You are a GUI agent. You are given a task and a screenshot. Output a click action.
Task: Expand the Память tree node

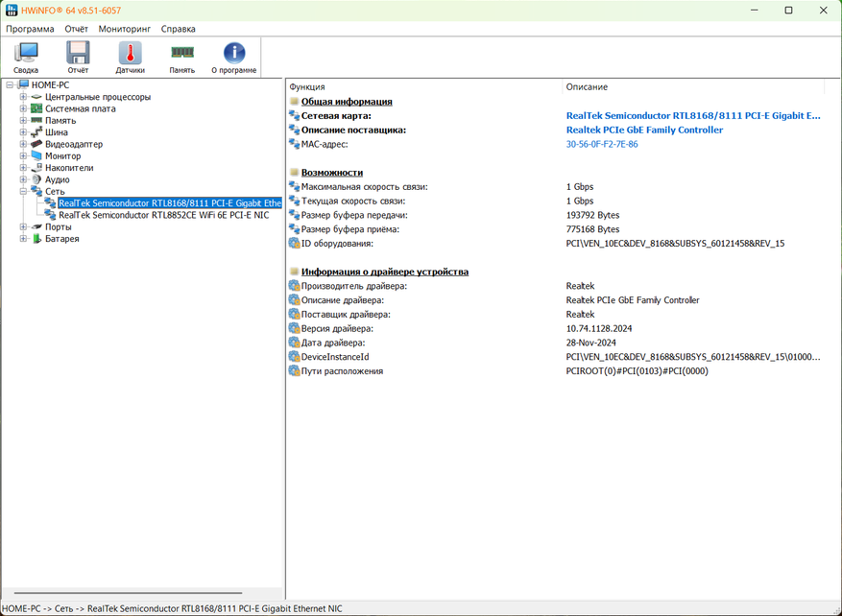coord(23,121)
